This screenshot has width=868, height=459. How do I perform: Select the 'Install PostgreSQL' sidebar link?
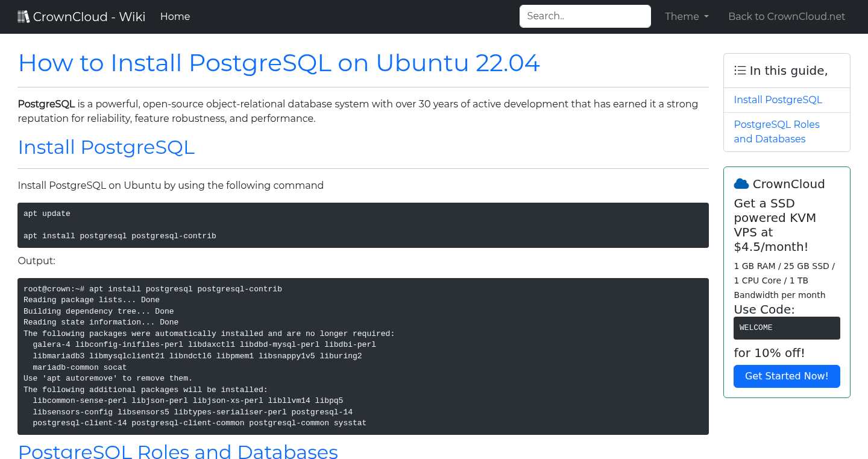778,100
